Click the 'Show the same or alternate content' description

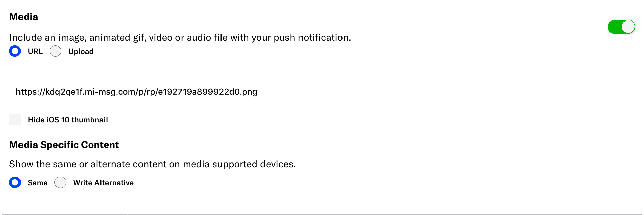[152, 164]
